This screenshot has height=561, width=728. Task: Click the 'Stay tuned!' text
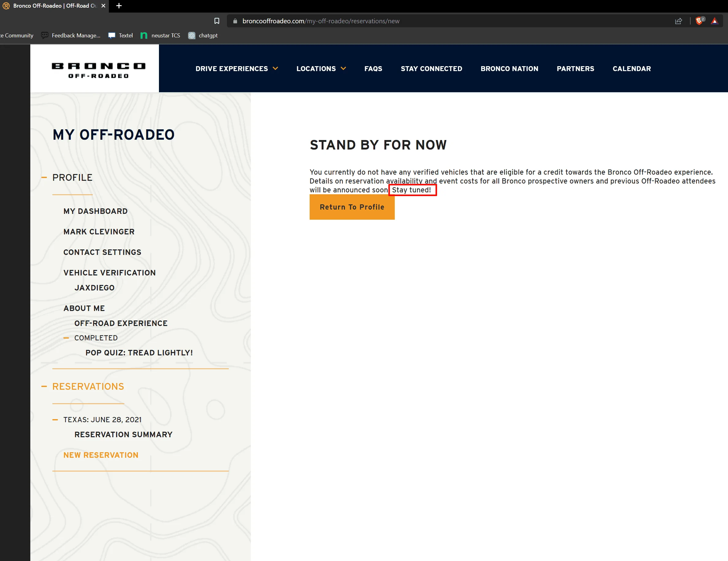click(411, 190)
